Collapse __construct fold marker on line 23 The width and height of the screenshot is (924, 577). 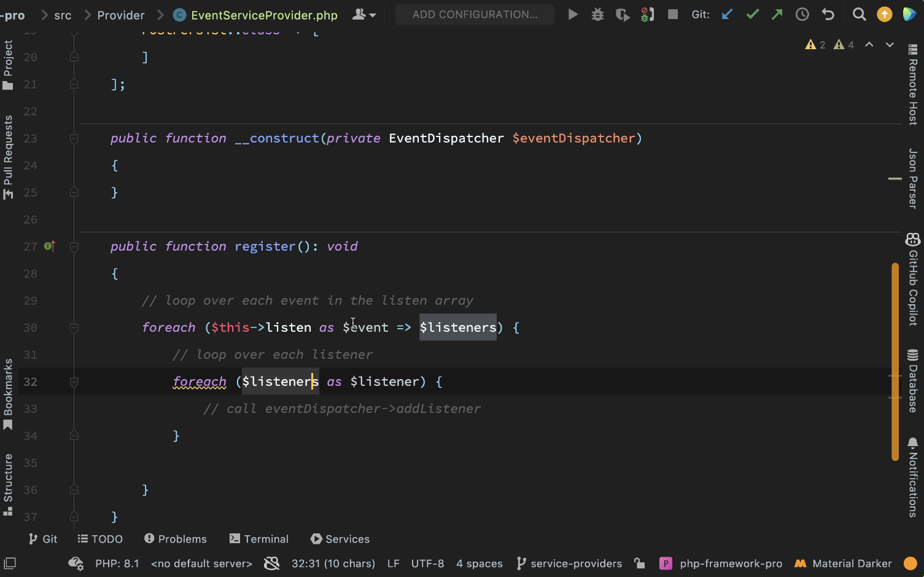coord(74,138)
